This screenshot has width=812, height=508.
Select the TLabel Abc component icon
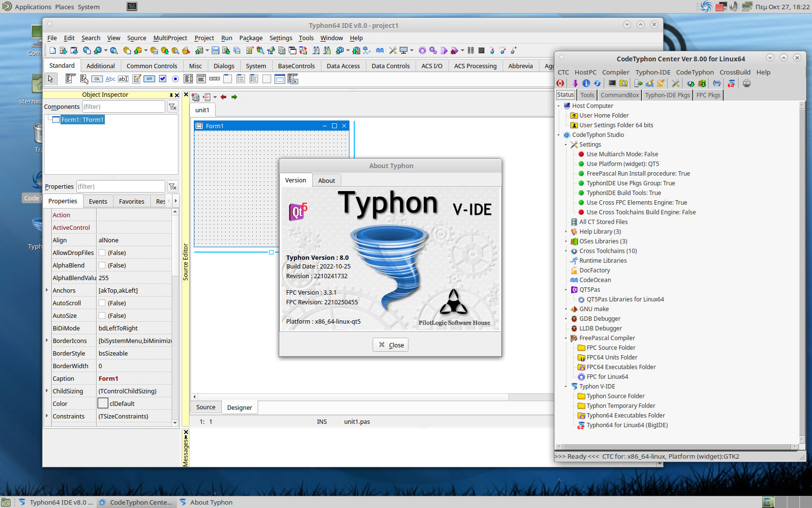coord(110,79)
